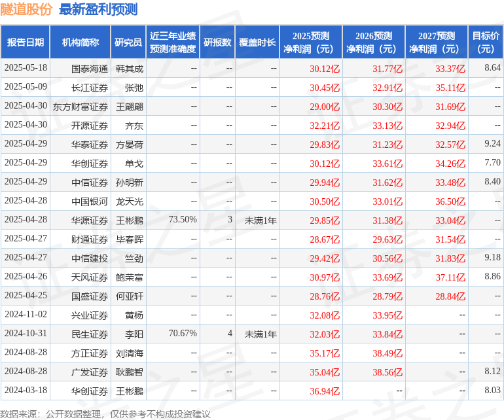The height and width of the screenshot is (420, 504).
Task: Click the 机构简称 column header
Action: (81, 42)
